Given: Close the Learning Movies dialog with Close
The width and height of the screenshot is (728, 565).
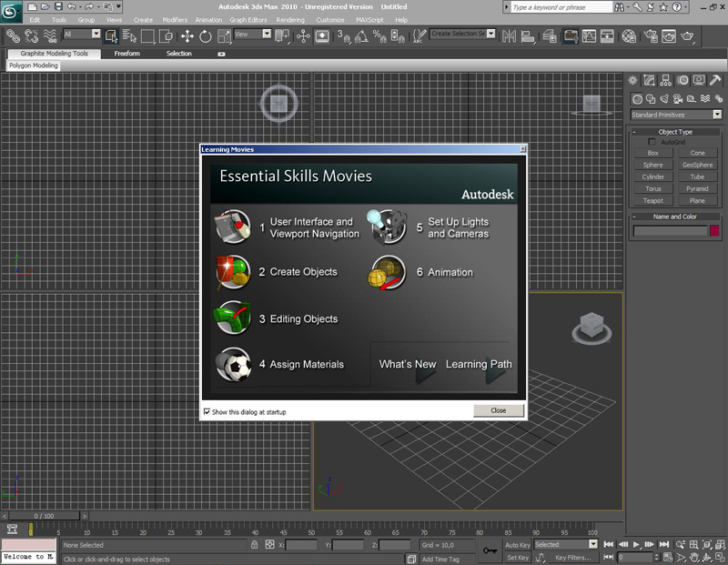Looking at the screenshot, I should (x=499, y=410).
